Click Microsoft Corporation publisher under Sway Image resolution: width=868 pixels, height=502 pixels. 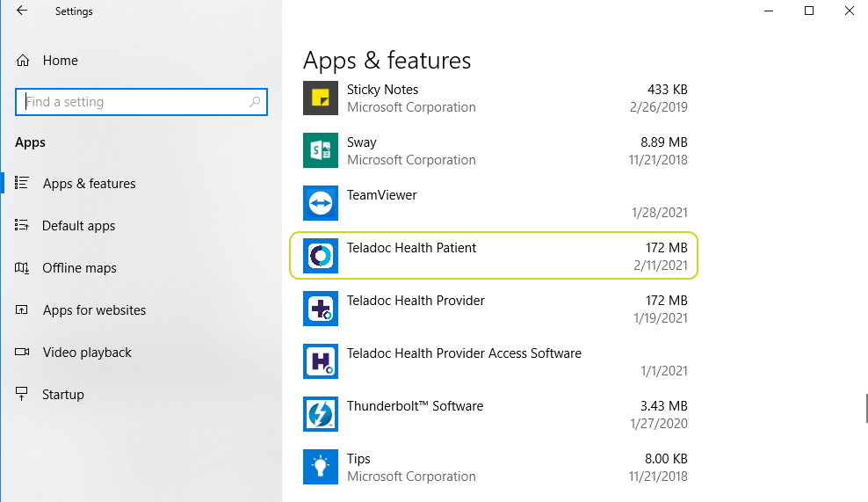(411, 160)
